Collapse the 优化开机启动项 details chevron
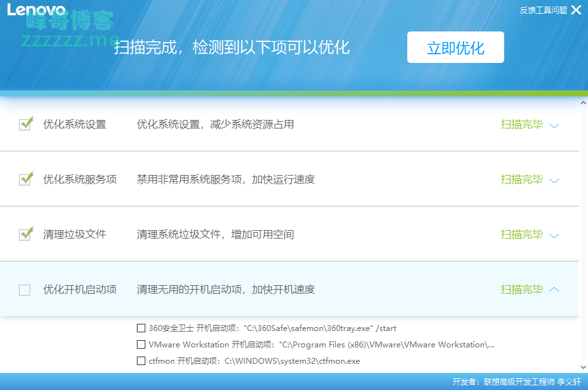This screenshot has height=390, width=588. [x=554, y=290]
